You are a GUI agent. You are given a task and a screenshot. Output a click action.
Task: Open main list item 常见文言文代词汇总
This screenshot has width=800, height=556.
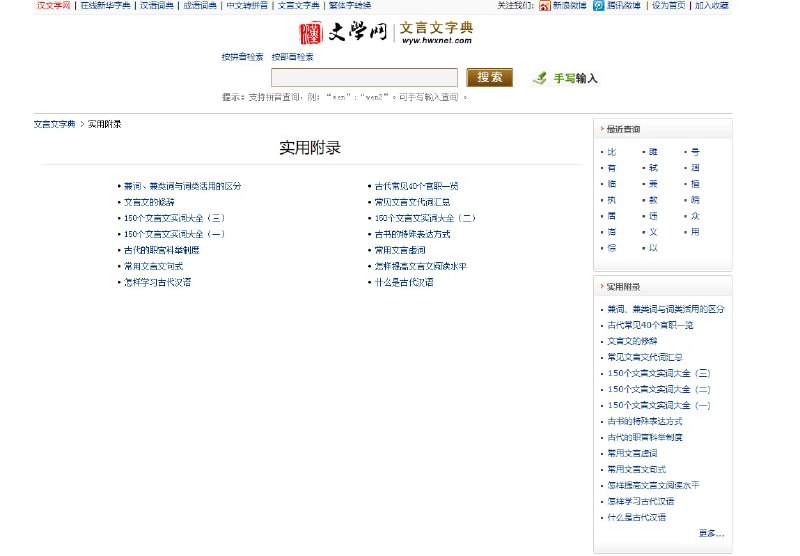coord(412,203)
